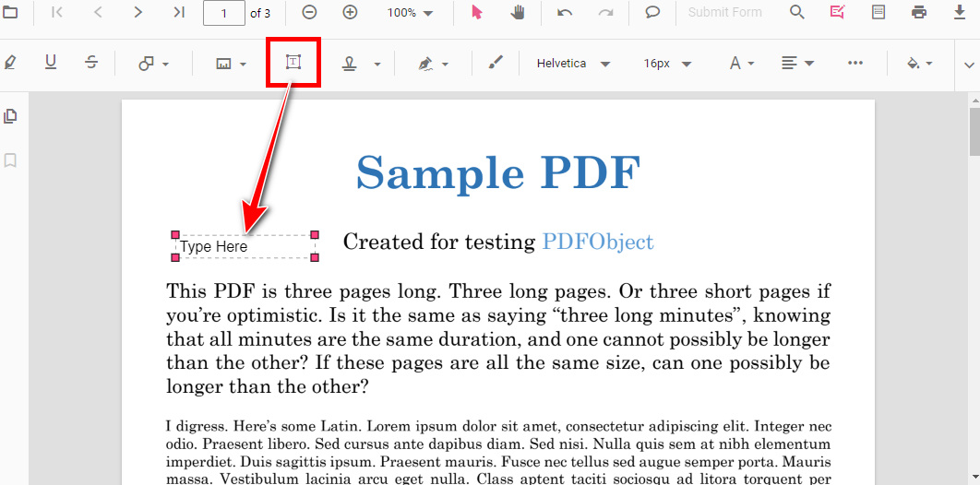Image resolution: width=980 pixels, height=485 pixels.
Task: Open the fill color picker dropdown
Action: (x=919, y=64)
